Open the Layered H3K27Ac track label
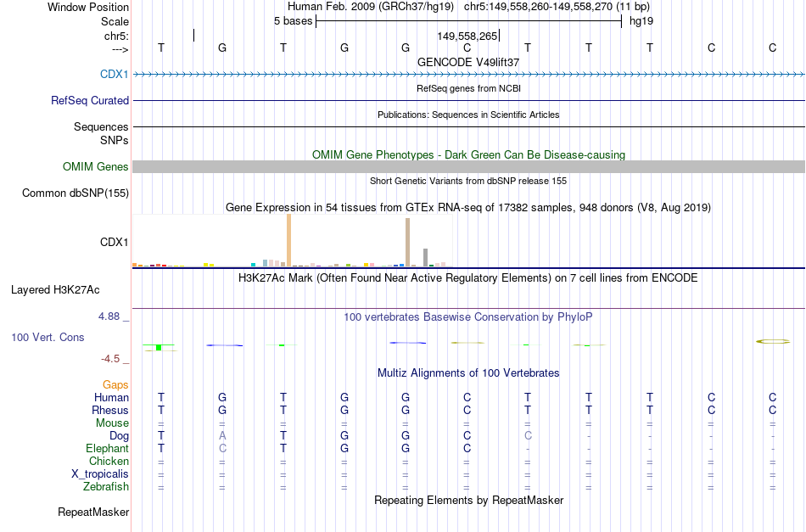This screenshot has height=532, width=806. coord(55,290)
